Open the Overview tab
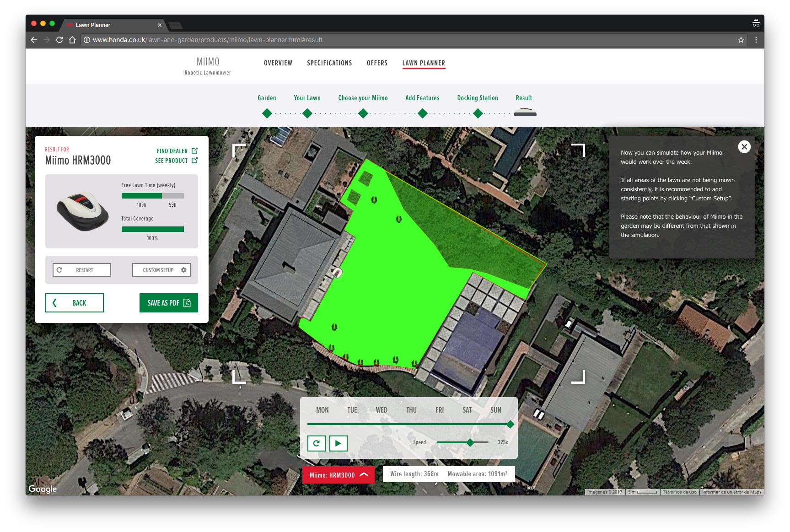This screenshot has width=790, height=532. point(278,63)
